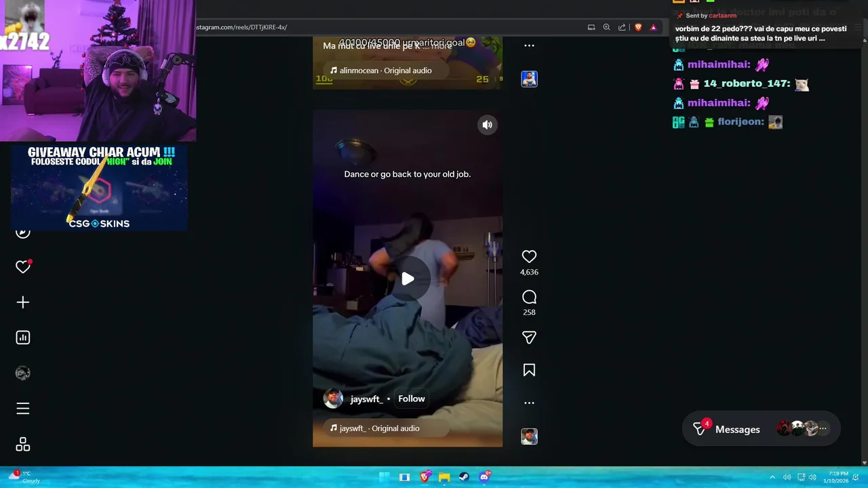Open Steam from the taskbar
This screenshot has width=868, height=488.
tap(464, 477)
